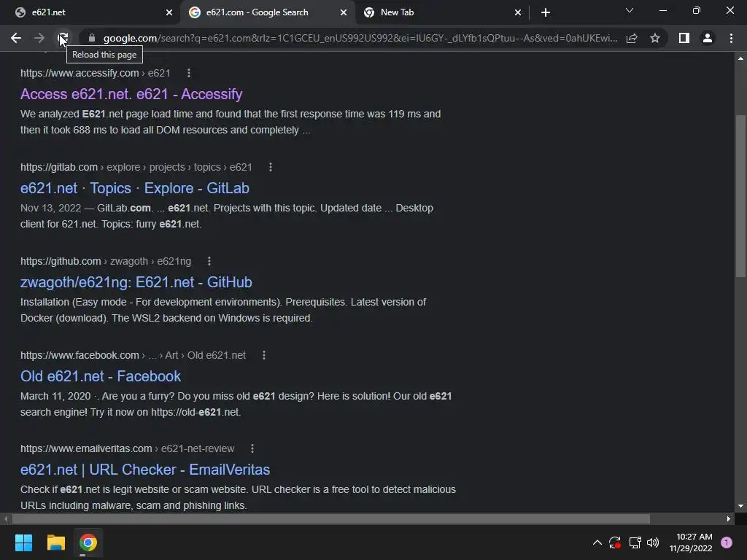Open more options for gitlab.com result
Viewport: 747px width, 560px height.
(271, 167)
